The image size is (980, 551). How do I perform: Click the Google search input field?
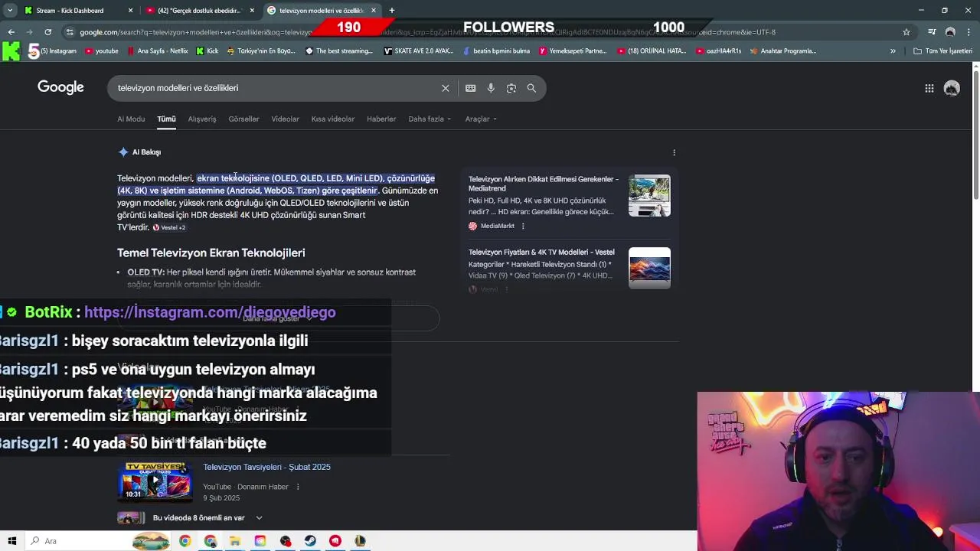pyautogui.click(x=276, y=88)
